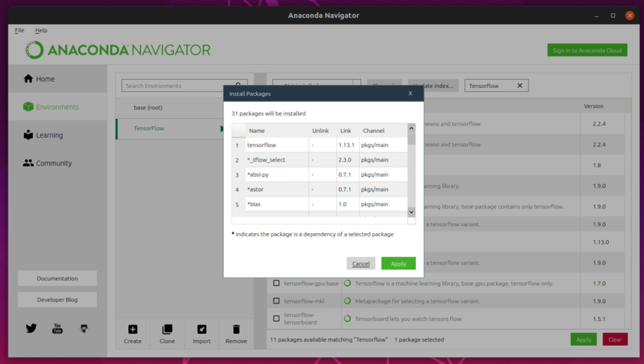Click version 1.5.1 cell
644x364 pixels.
pyautogui.click(x=599, y=319)
